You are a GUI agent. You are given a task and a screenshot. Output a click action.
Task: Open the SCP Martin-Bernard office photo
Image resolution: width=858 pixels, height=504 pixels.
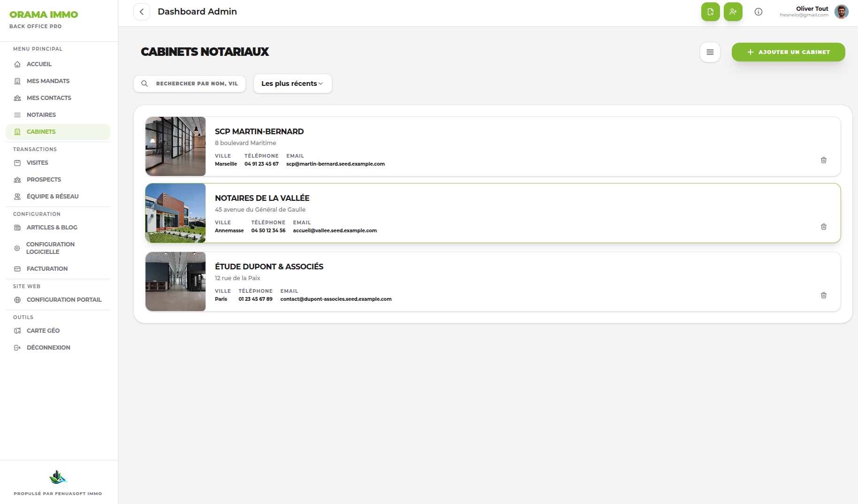tap(176, 146)
